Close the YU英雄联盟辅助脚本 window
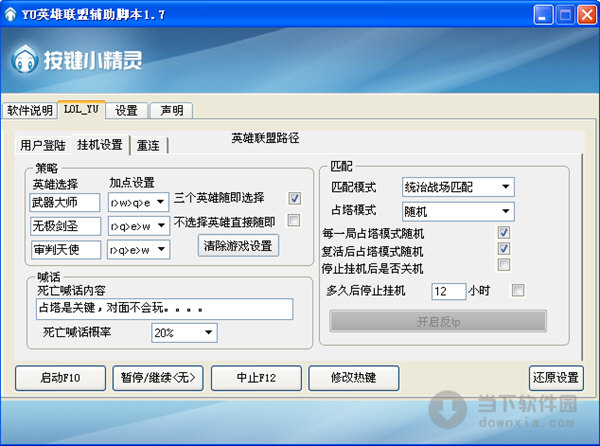 [x=587, y=15]
